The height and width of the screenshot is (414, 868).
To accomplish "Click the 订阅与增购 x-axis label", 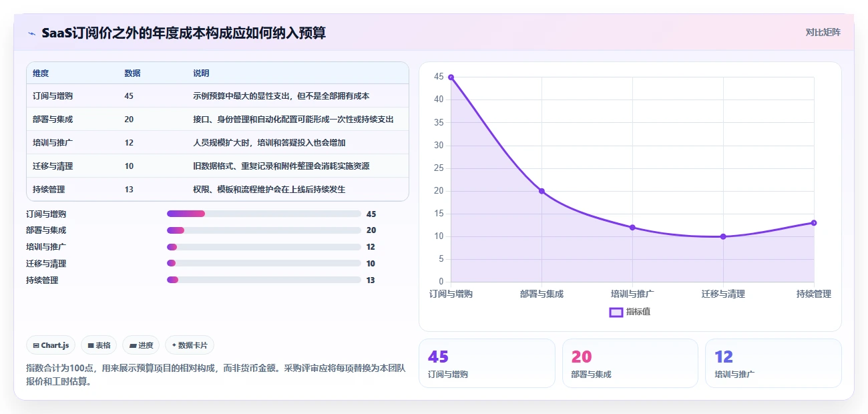I will pos(451,294).
